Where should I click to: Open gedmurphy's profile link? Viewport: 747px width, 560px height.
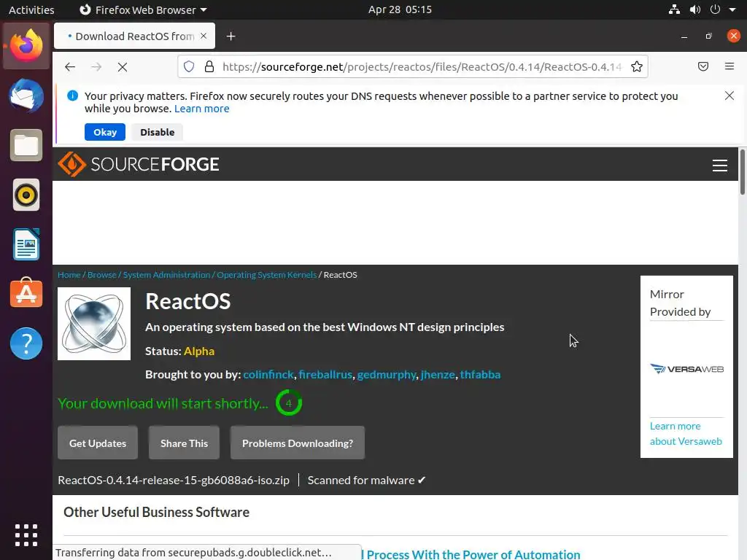387,374
